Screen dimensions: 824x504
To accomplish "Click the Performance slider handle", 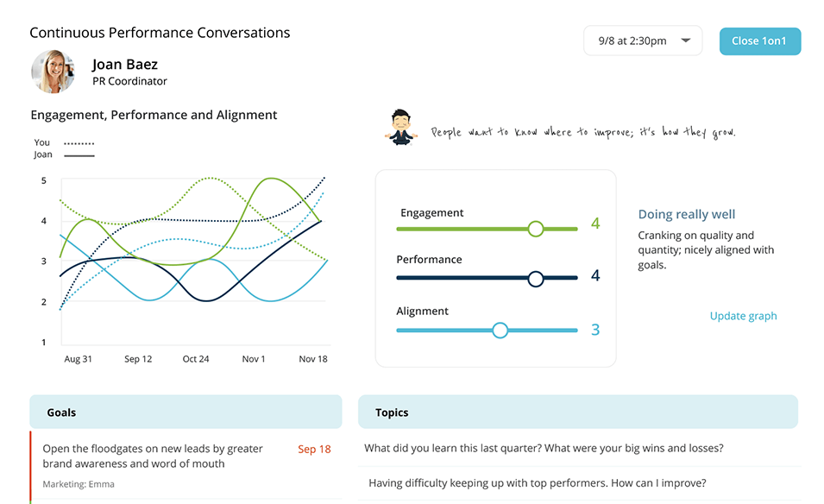I will 536,279.
